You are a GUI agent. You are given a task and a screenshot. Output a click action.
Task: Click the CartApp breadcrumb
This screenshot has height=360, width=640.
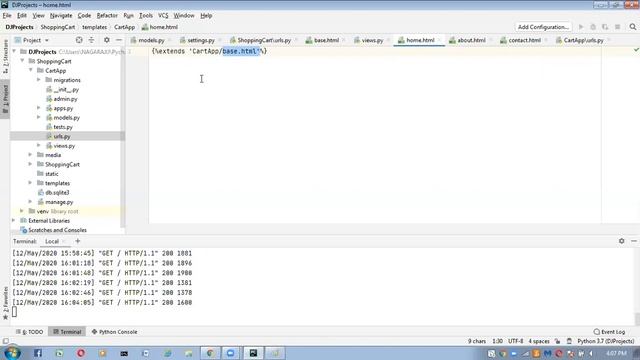coord(124,27)
